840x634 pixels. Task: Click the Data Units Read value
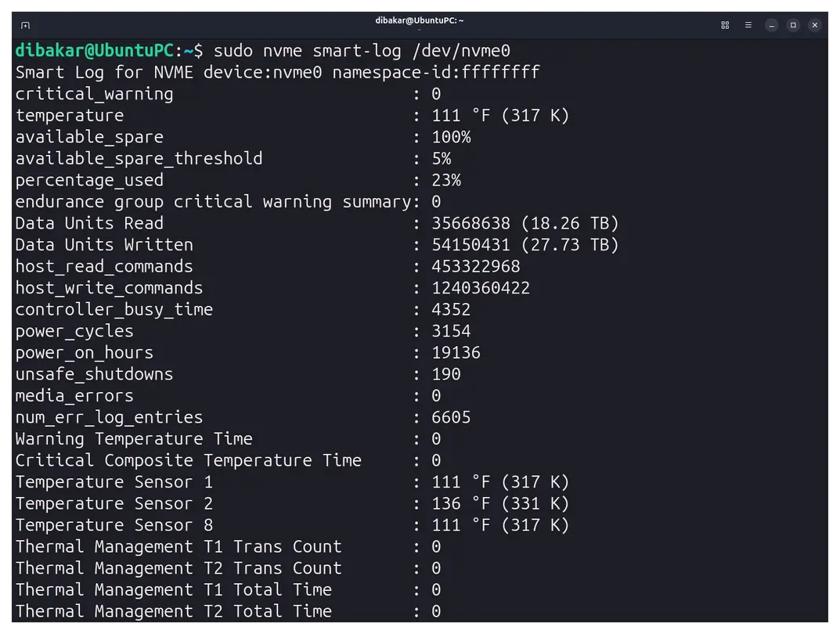[x=525, y=223]
